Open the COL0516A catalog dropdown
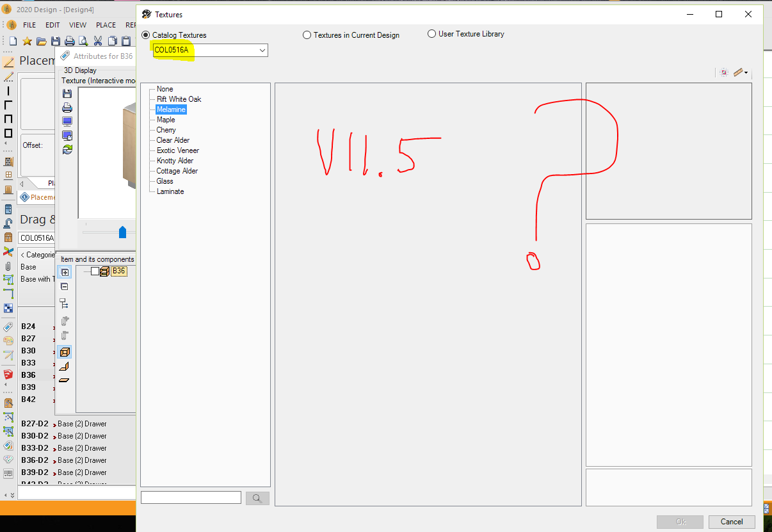The height and width of the screenshot is (532, 772). click(262, 51)
